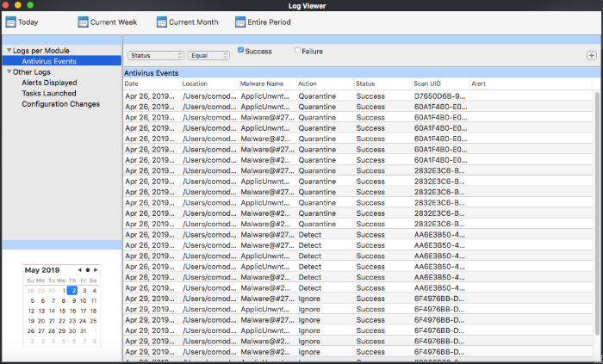Go to next month in calendar
603x364 pixels.
tap(96, 270)
